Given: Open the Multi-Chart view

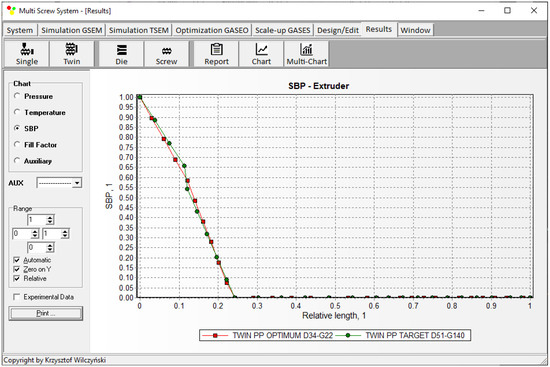Looking at the screenshot, I should tap(307, 54).
